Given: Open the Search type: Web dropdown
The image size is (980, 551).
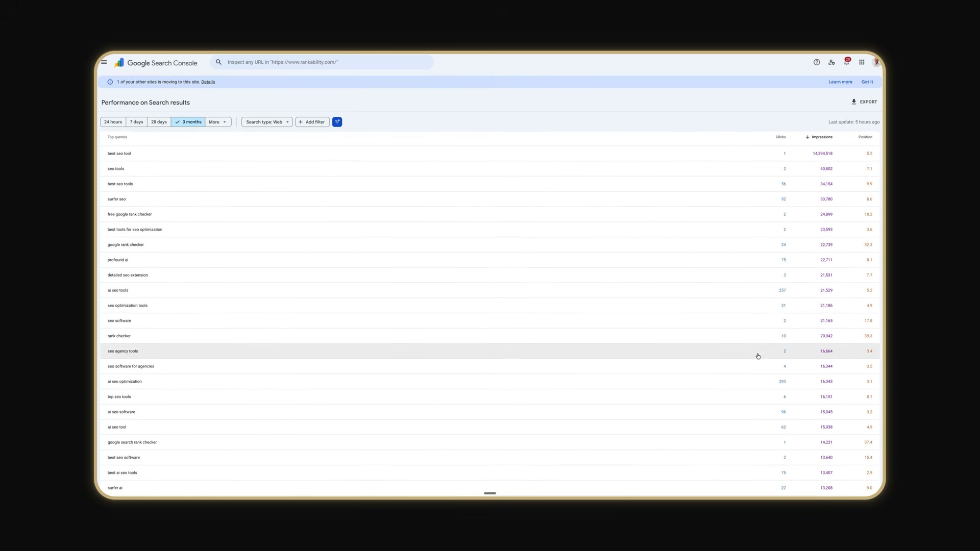Looking at the screenshot, I should click(266, 122).
